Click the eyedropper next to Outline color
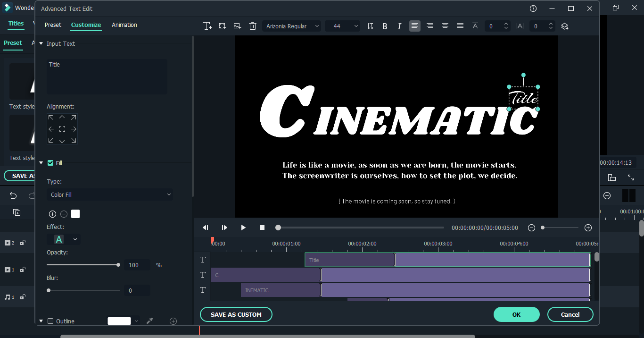The width and height of the screenshot is (644, 338). 150,321
